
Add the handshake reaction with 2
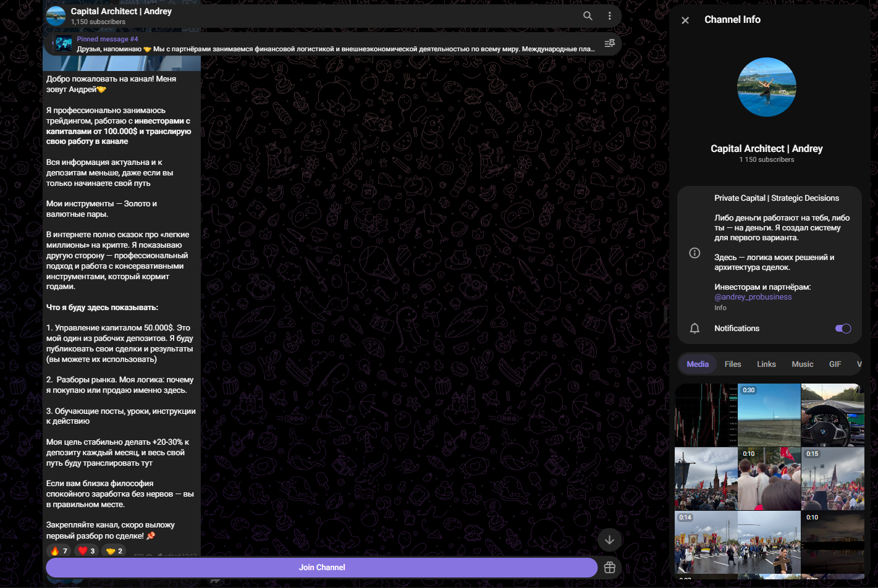(x=114, y=551)
